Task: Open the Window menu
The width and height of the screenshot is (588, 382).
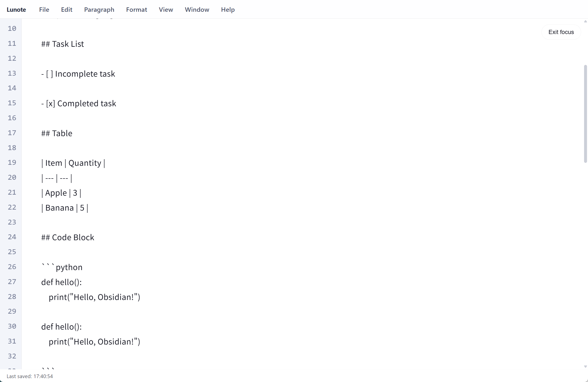Action: click(197, 9)
